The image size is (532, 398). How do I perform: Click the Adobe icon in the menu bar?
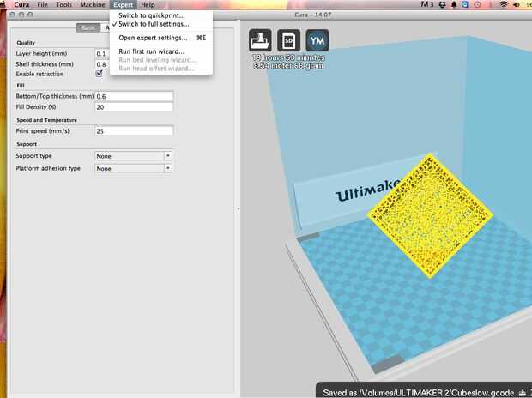[x=426, y=4]
